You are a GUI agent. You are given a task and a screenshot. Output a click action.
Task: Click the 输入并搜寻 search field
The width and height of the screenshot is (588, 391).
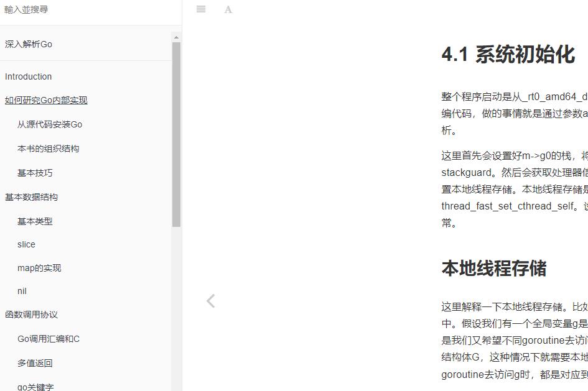pos(87,9)
